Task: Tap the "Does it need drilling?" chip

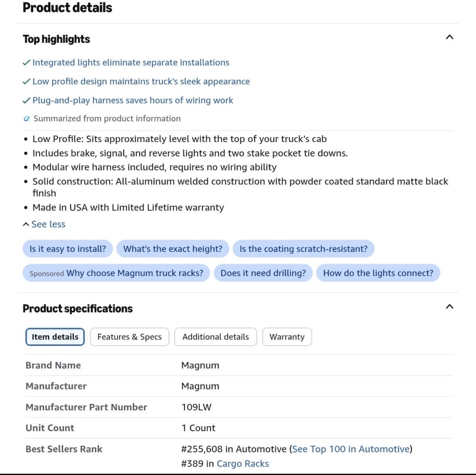Action: click(263, 273)
